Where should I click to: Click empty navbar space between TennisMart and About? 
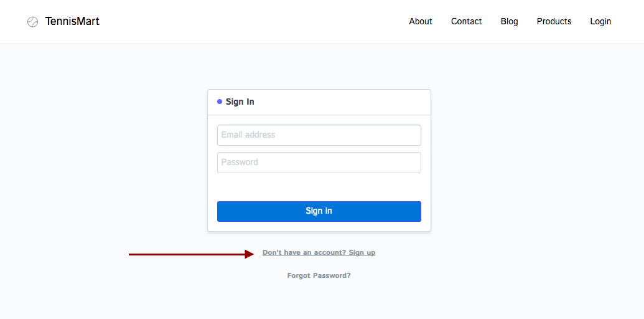249,22
